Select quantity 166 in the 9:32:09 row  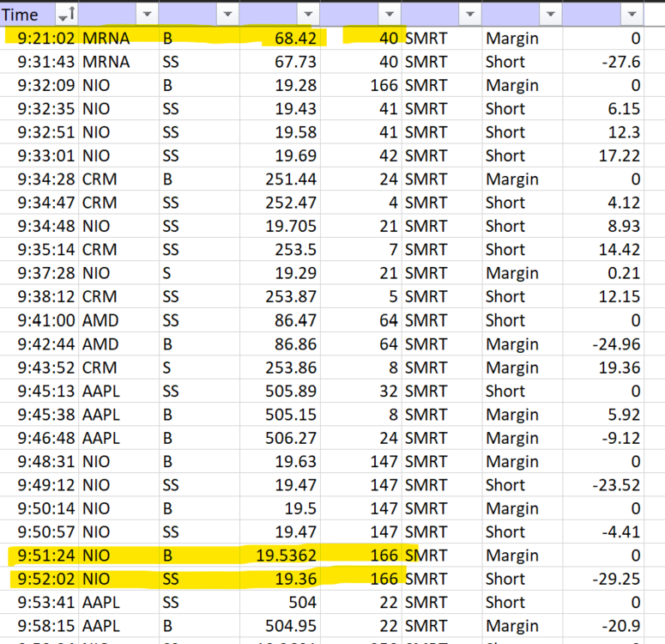tap(361, 85)
